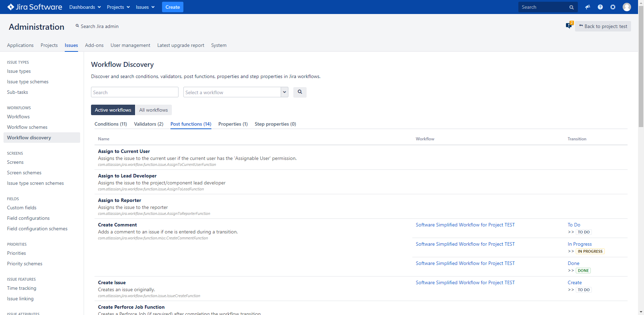This screenshot has height=315, width=644.
Task: Click the magnifier search button beside workflow selector
Action: 300,92
